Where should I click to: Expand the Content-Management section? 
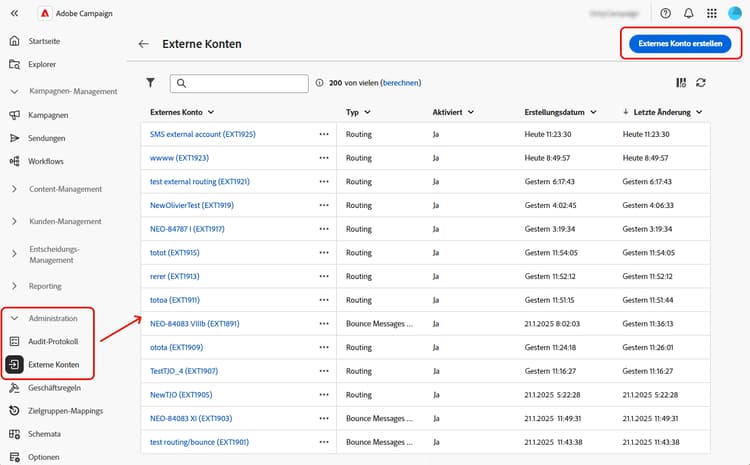(14, 188)
